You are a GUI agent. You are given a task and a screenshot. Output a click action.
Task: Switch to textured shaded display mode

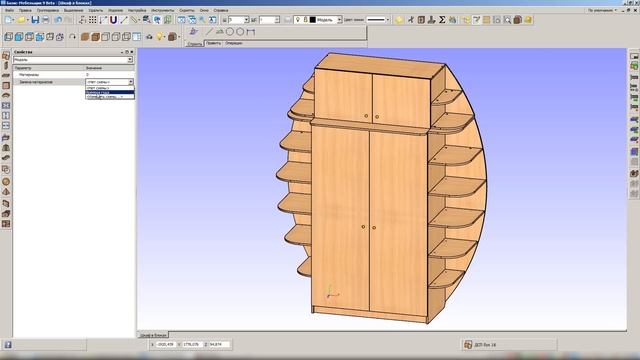[96, 37]
